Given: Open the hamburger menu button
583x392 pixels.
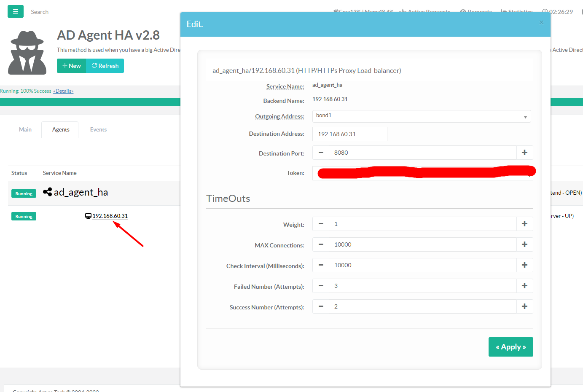Looking at the screenshot, I should point(16,11).
